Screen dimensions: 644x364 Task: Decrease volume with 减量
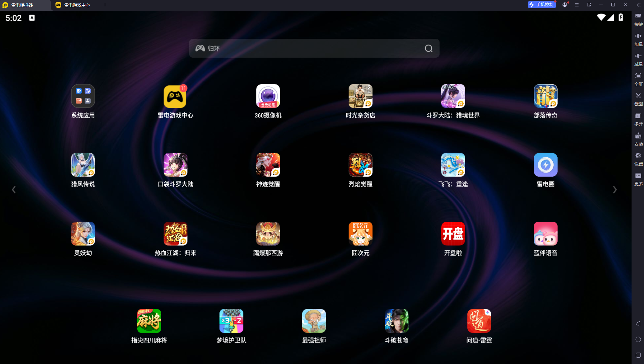tap(638, 59)
